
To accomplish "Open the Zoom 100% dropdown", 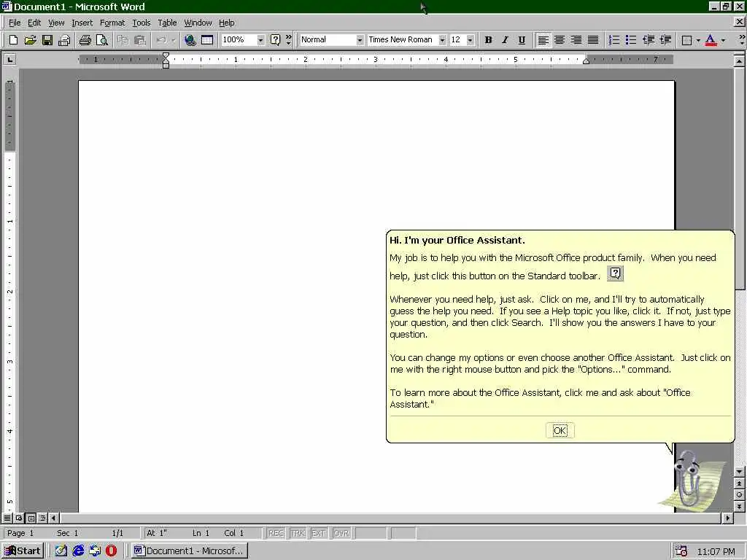I will click(x=260, y=40).
